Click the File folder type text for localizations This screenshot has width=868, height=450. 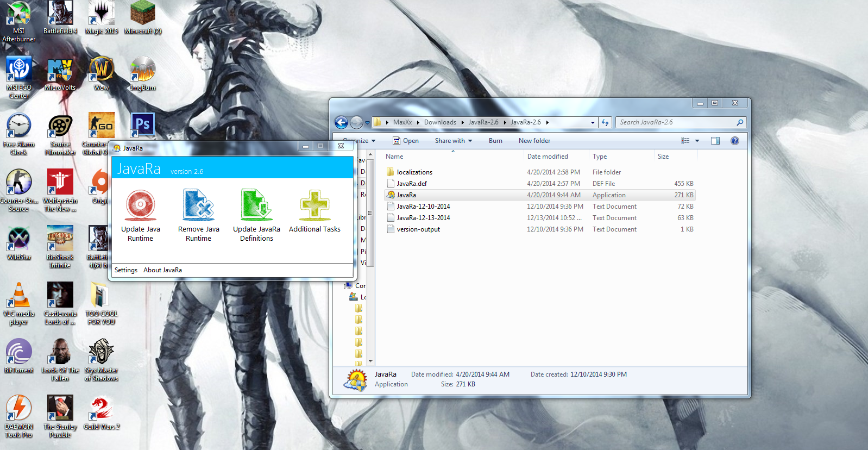coord(607,172)
